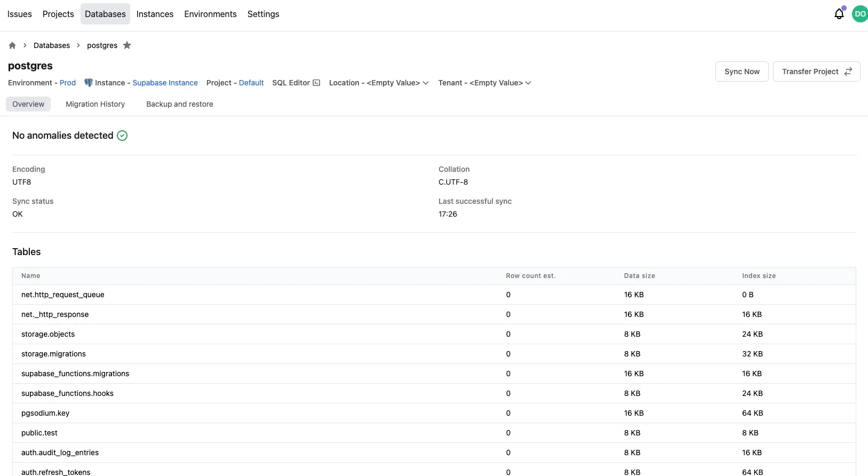Click the UTF8 encoding value

(x=22, y=182)
